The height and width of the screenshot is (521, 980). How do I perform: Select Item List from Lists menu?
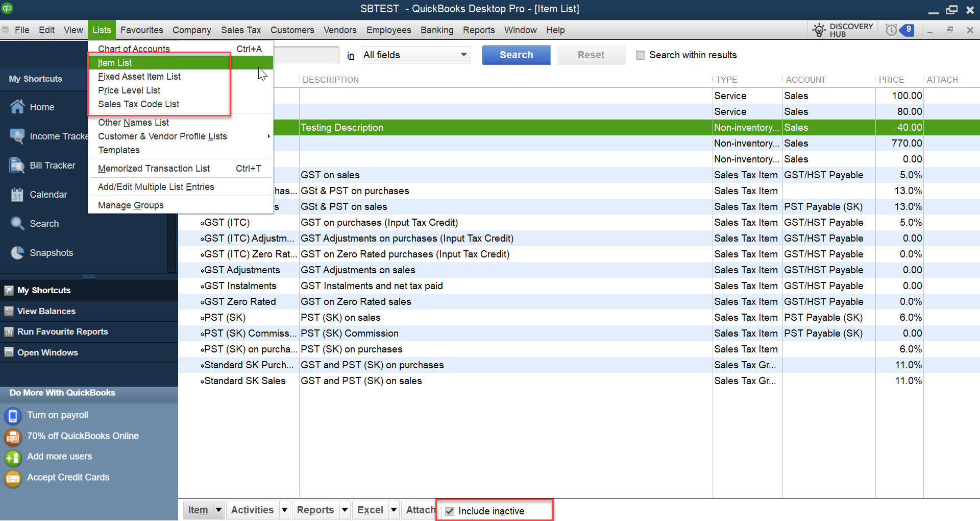(181, 62)
